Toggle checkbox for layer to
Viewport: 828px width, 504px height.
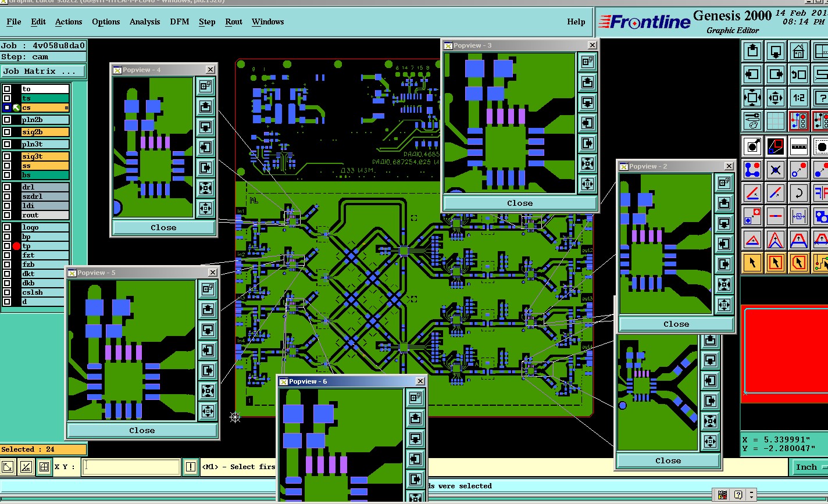coord(7,89)
